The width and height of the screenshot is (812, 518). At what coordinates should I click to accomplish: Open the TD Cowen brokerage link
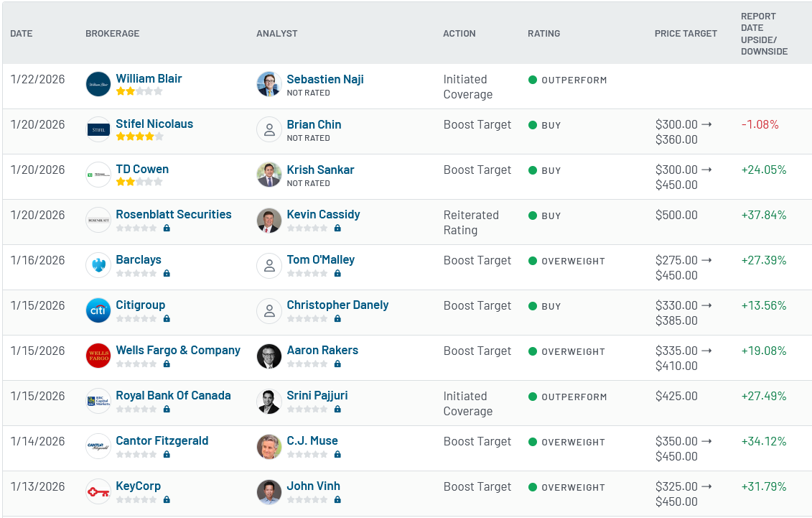coord(142,170)
